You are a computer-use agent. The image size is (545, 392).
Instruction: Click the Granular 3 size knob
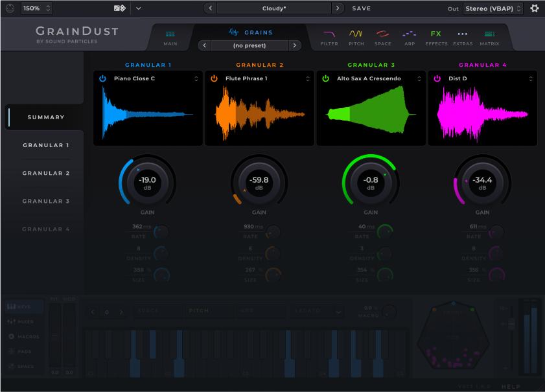(385, 275)
